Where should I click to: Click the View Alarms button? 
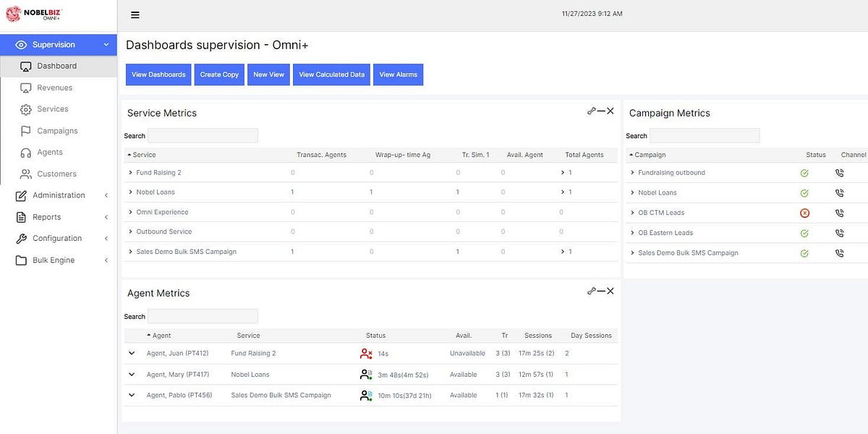398,74
